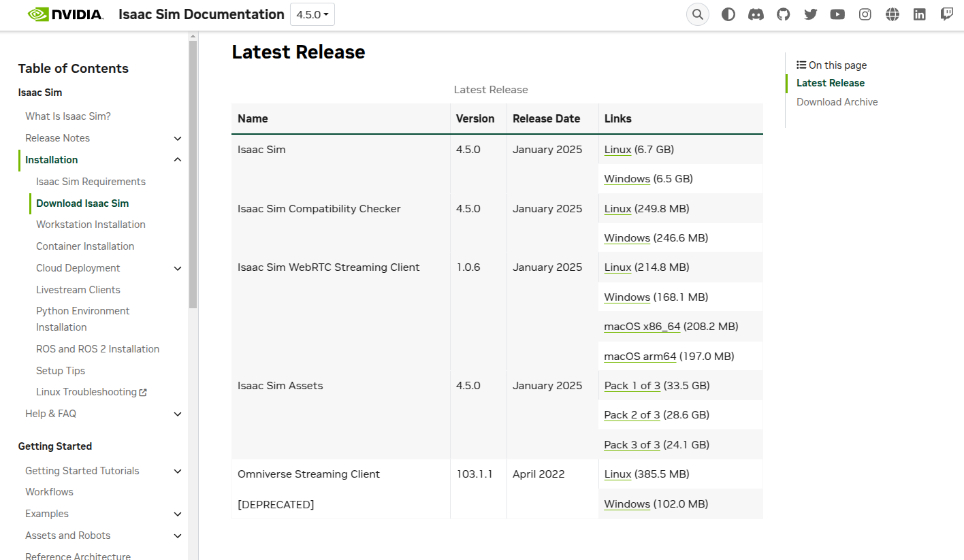The height and width of the screenshot is (560, 964).
Task: Open Setup Tips page
Action: 61,371
